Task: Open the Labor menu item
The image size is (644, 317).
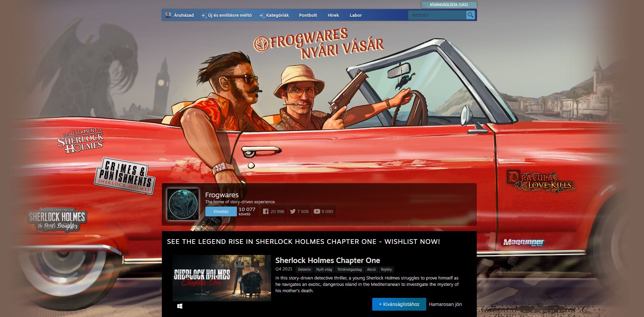Action: click(356, 15)
